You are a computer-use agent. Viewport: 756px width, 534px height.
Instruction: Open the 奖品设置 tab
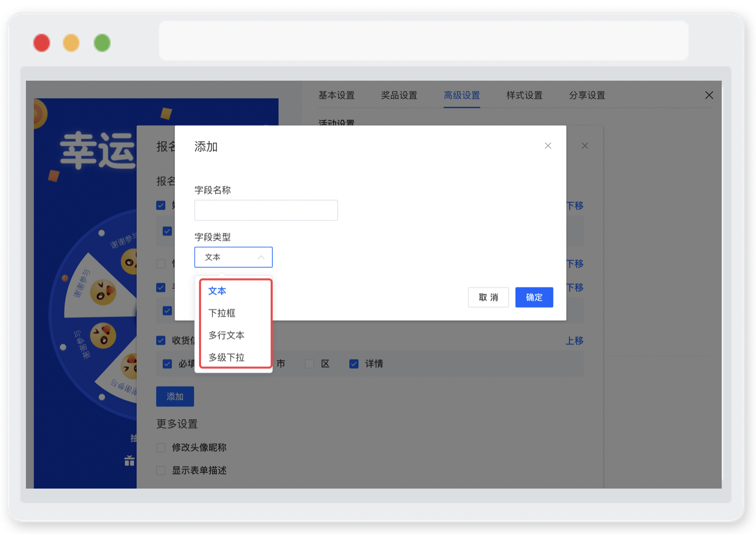pos(399,95)
